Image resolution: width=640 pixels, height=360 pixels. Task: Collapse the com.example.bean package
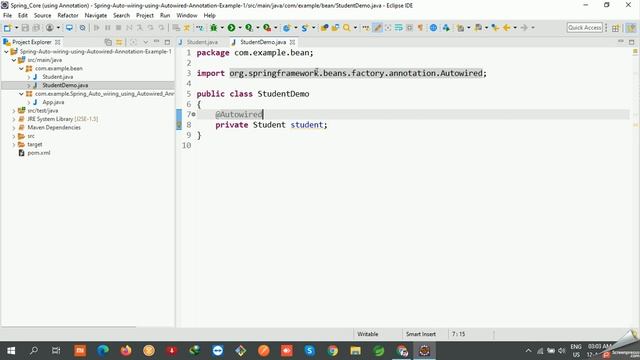tap(22, 69)
